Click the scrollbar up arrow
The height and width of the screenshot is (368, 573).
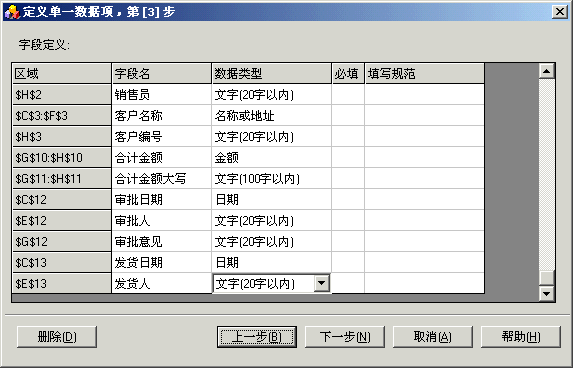(x=547, y=71)
